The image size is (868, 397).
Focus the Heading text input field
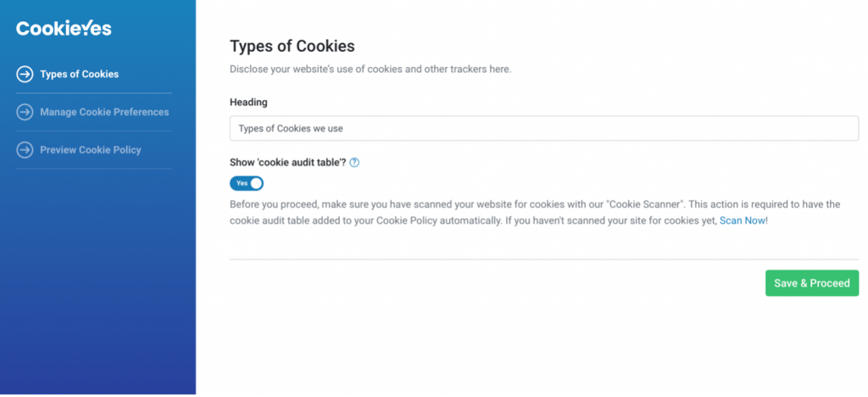544,128
